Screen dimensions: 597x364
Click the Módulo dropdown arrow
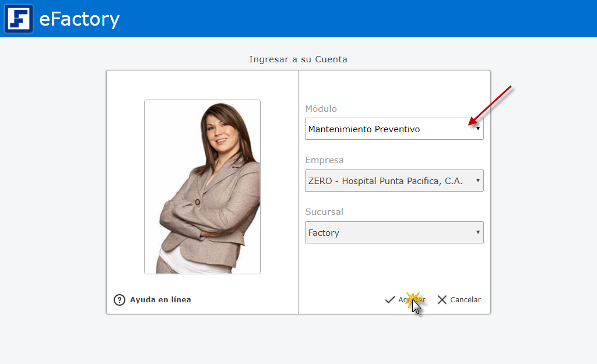(x=478, y=129)
